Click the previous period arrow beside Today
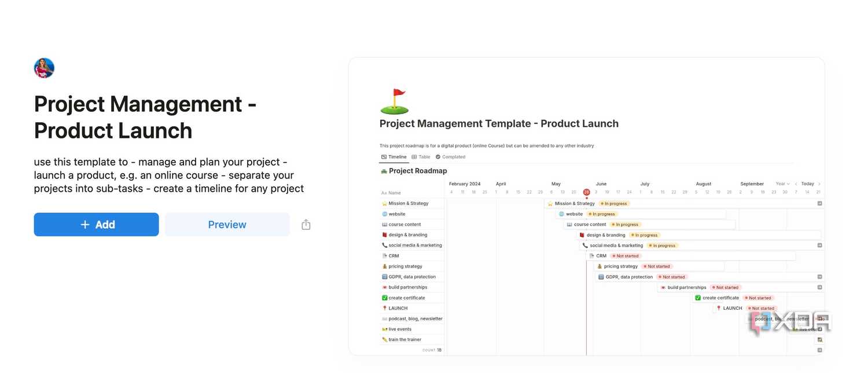 tap(796, 184)
